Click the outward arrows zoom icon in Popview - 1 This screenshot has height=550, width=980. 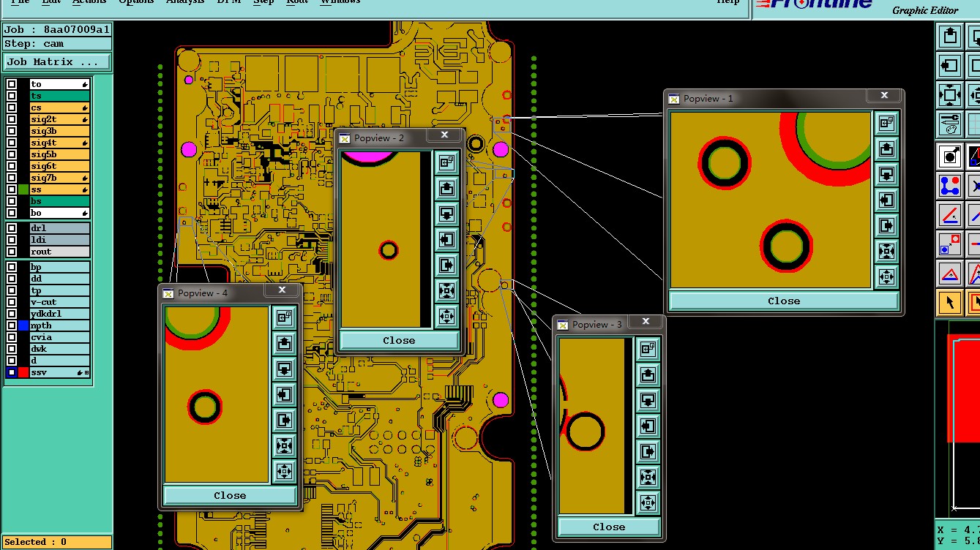886,276
